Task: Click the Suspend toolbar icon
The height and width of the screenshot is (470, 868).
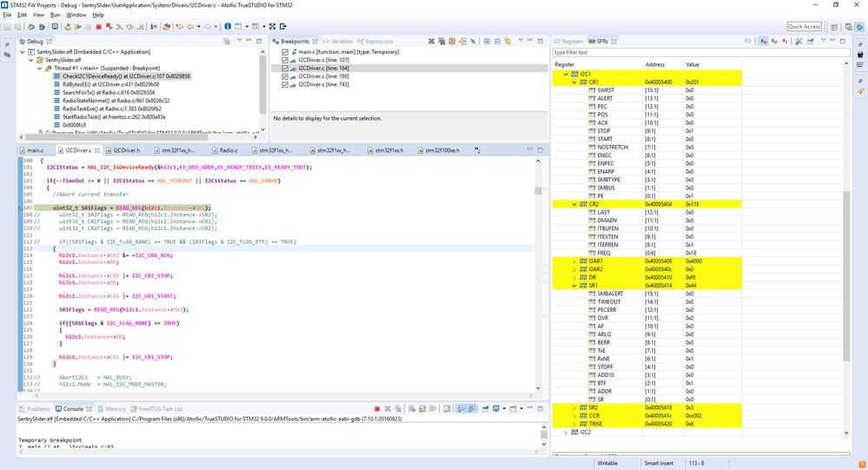Action: tap(88, 27)
